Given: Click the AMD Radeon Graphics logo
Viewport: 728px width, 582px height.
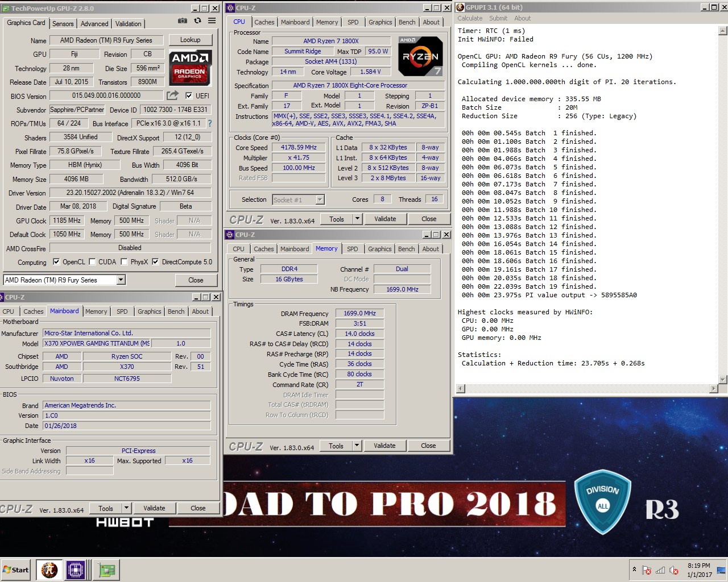Looking at the screenshot, I should (190, 67).
